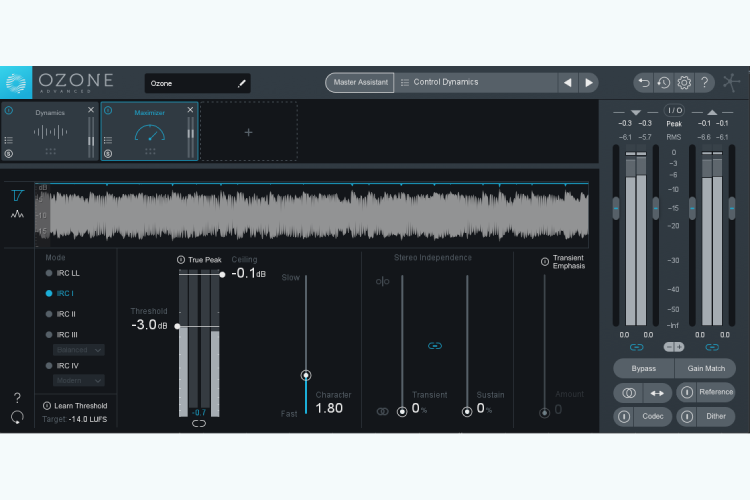
Task: Select the Dynamics module tab
Action: (x=50, y=132)
